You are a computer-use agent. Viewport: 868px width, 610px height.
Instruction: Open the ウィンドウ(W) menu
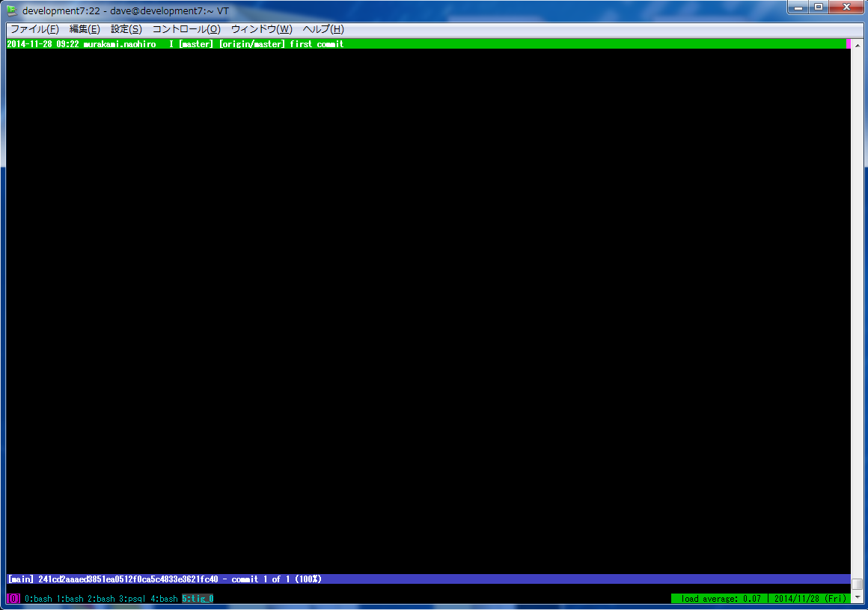tap(261, 29)
